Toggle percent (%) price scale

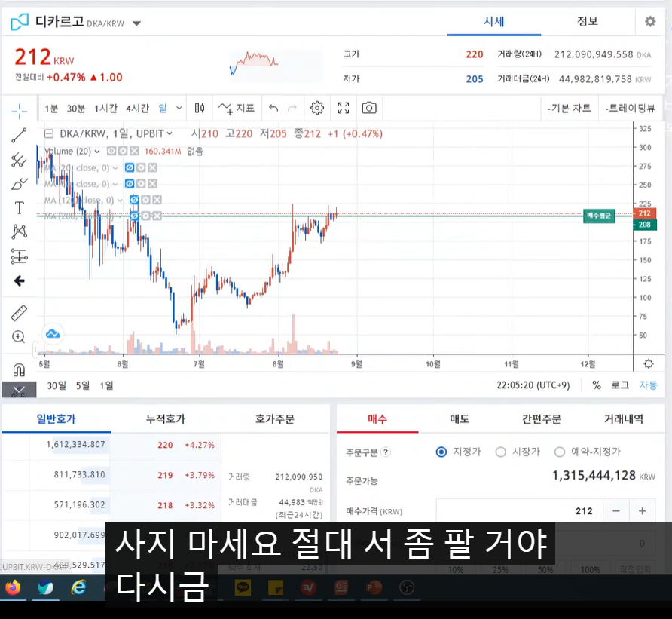pos(596,385)
